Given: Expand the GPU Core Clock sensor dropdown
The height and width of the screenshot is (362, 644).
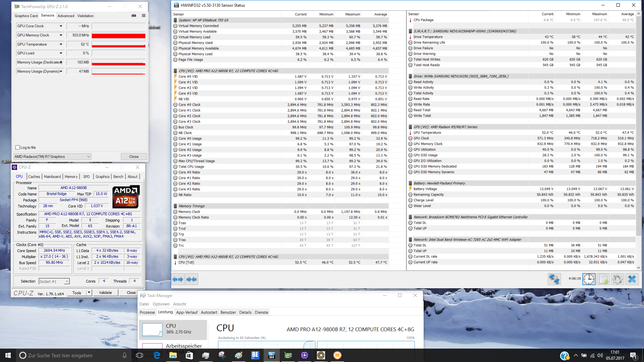Looking at the screenshot, I should [61, 26].
